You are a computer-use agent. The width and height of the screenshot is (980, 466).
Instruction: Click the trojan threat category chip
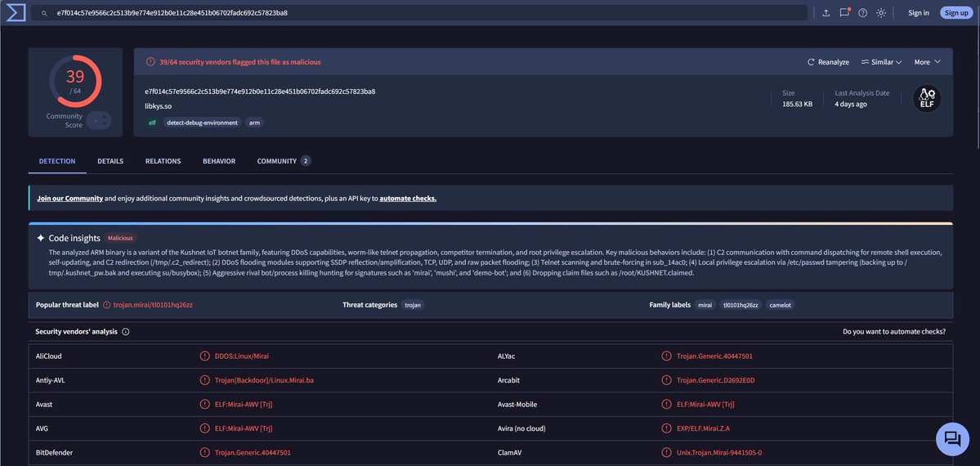(x=413, y=305)
